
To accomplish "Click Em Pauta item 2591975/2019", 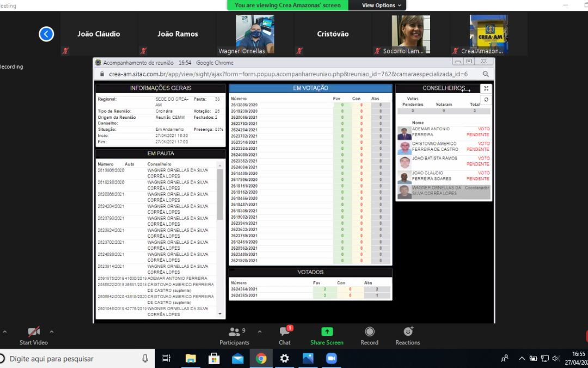I will click(158, 278).
